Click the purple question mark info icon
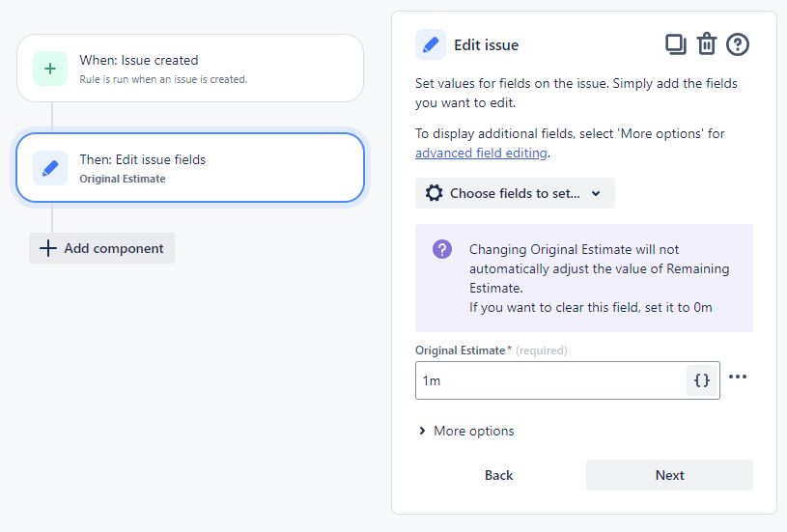787x532 pixels. tap(442, 249)
